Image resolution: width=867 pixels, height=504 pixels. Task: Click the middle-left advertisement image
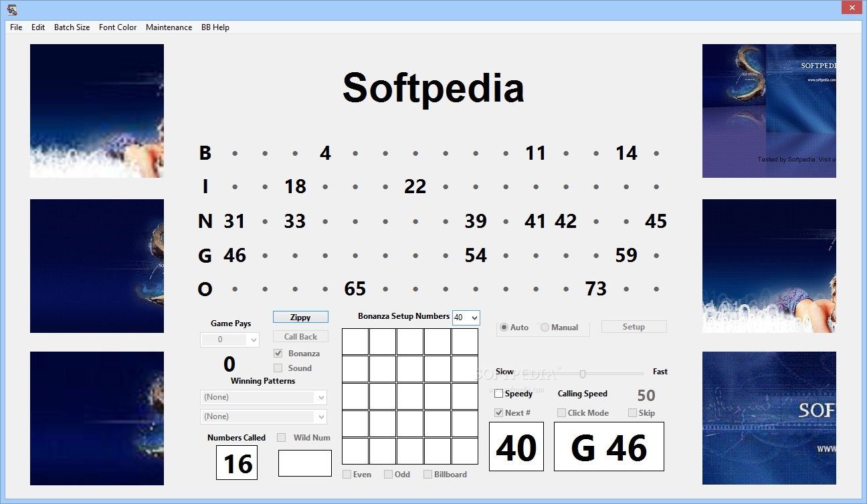point(97,266)
